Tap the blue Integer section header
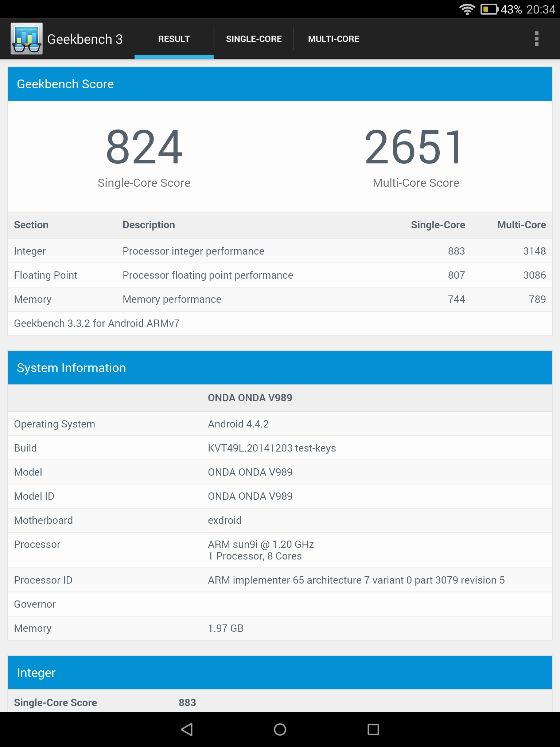This screenshot has height=747, width=560. coord(280,673)
